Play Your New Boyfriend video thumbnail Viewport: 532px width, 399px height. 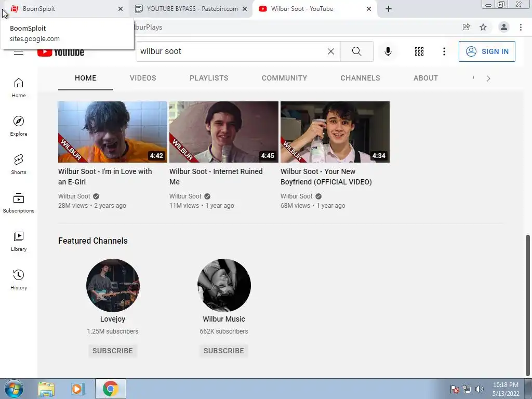tap(335, 132)
